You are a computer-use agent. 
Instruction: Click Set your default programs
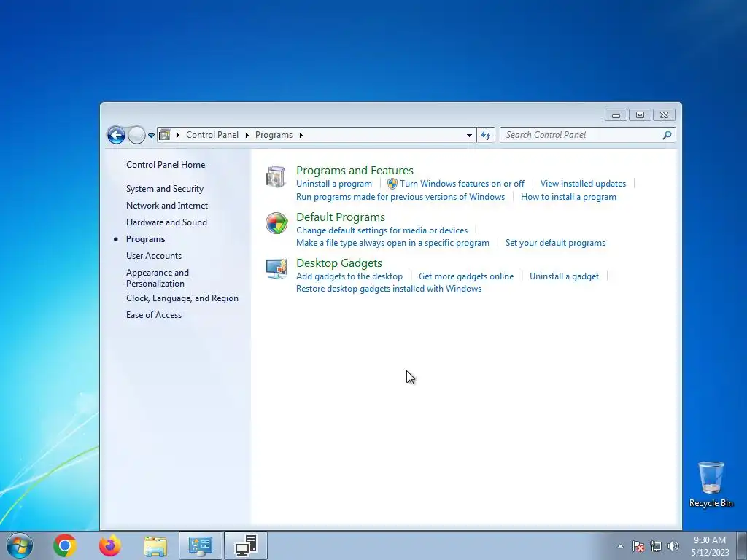(x=555, y=243)
